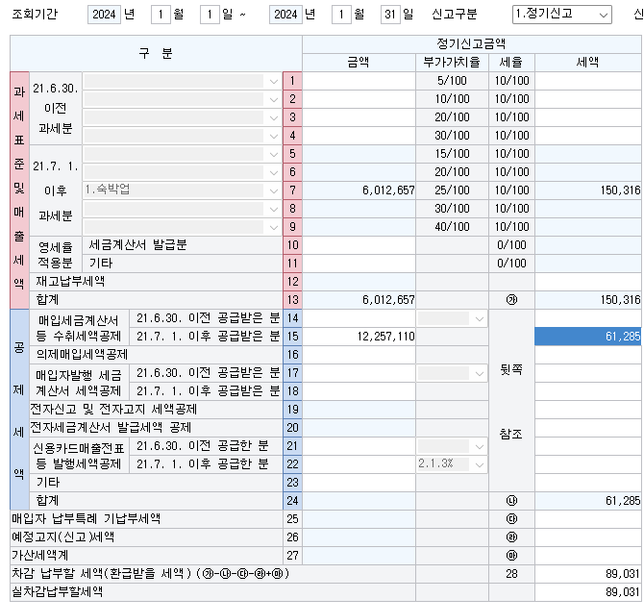
Task: Open the 신고구분 dropdown showing 1.정기신고
Action: coord(560,15)
